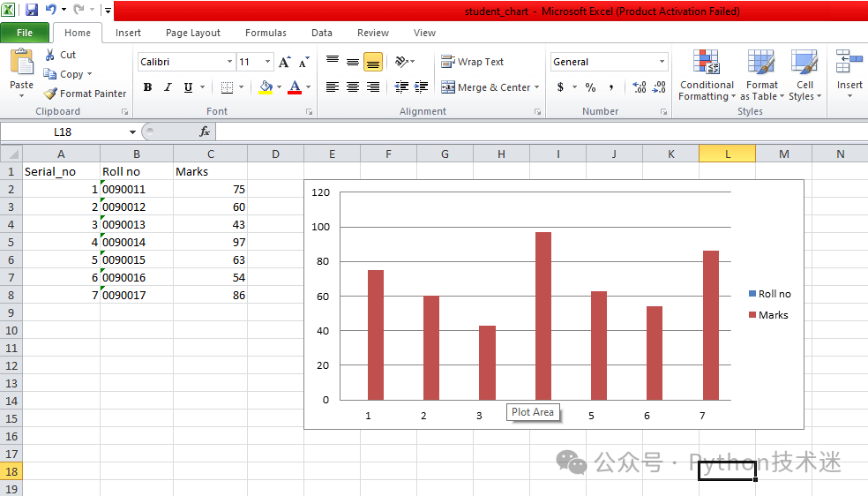Set Top Align for cells
Viewport: 868px width, 496px height.
tap(333, 62)
